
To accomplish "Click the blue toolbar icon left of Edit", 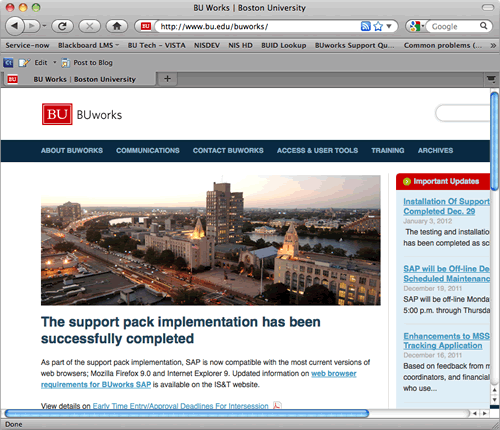I will [8, 63].
